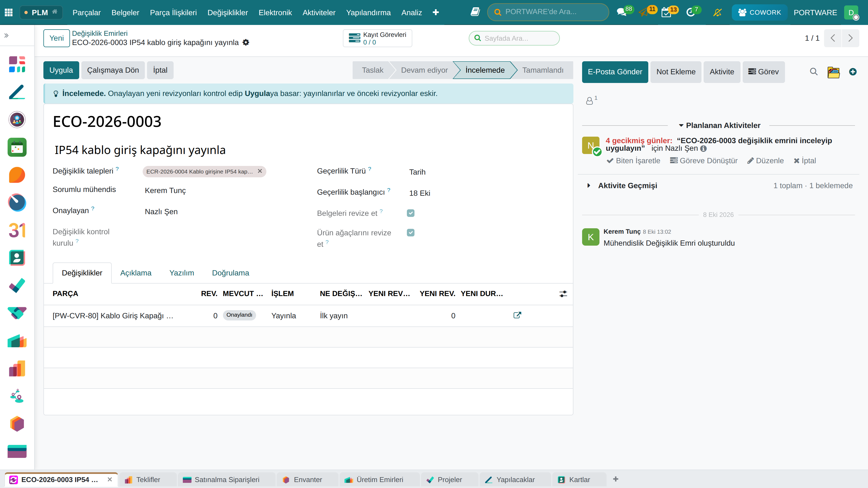This screenshot has width=868, height=488.
Task: Click the Uygula button
Action: pyautogui.click(x=61, y=70)
